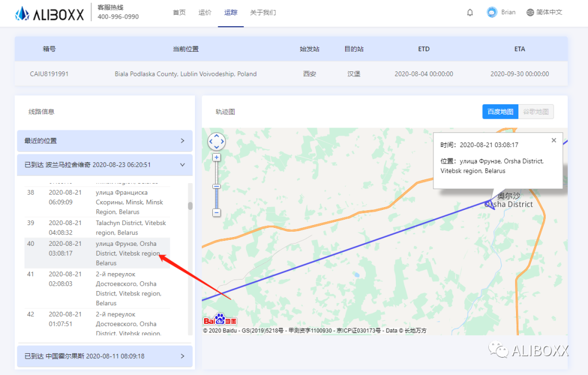Click the 轨迹图 panel title
Image resolution: width=588 pixels, height=375 pixels.
225,112
